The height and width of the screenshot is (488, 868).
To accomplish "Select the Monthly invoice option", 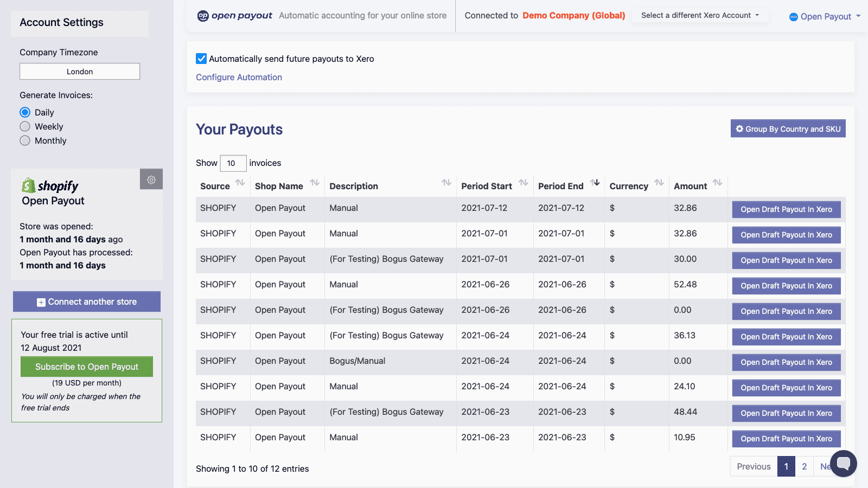I will 25,140.
